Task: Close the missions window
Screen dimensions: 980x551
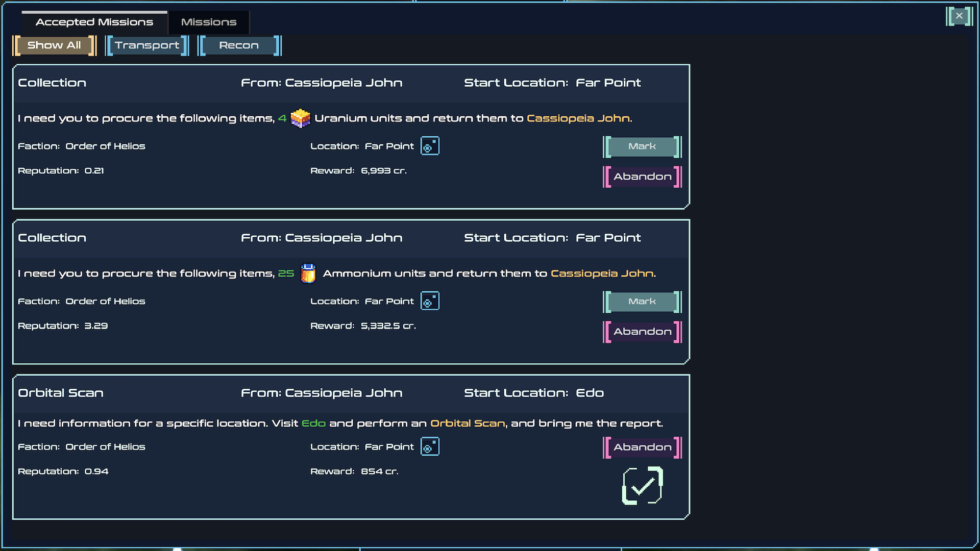Action: coord(959,16)
